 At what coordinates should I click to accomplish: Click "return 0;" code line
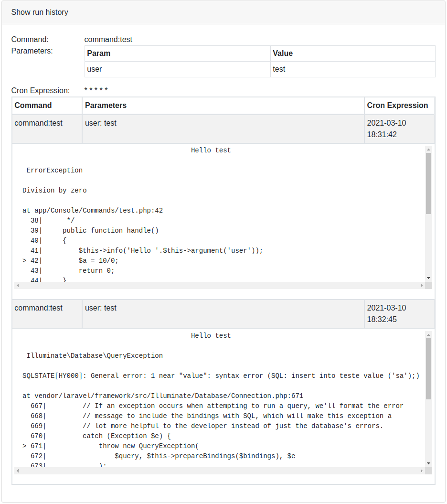(x=96, y=271)
